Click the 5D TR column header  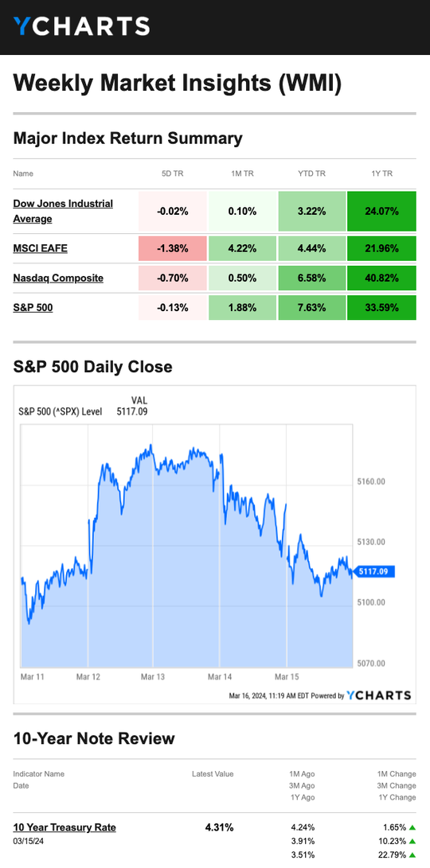[x=172, y=173]
